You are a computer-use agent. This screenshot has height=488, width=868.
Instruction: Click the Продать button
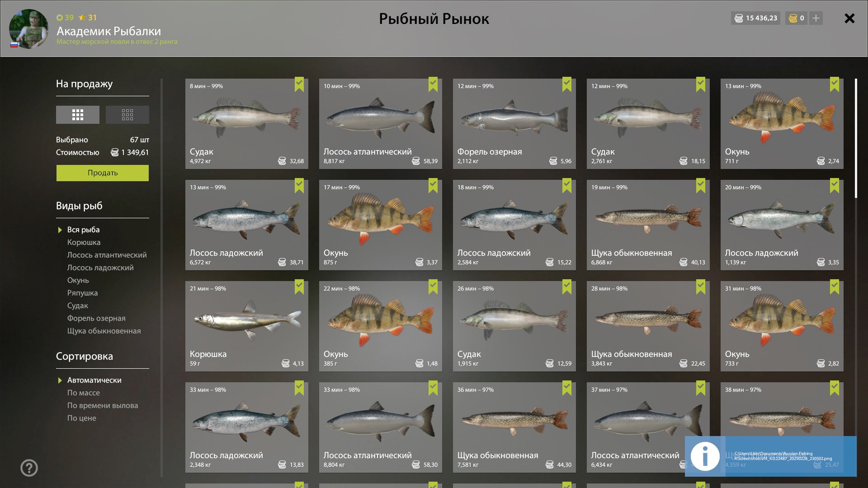click(x=103, y=173)
